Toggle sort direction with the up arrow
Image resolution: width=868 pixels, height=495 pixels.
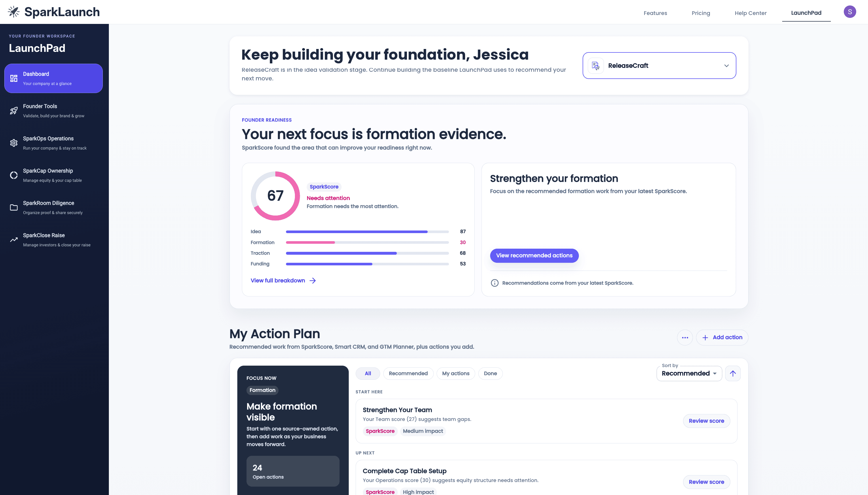732,374
